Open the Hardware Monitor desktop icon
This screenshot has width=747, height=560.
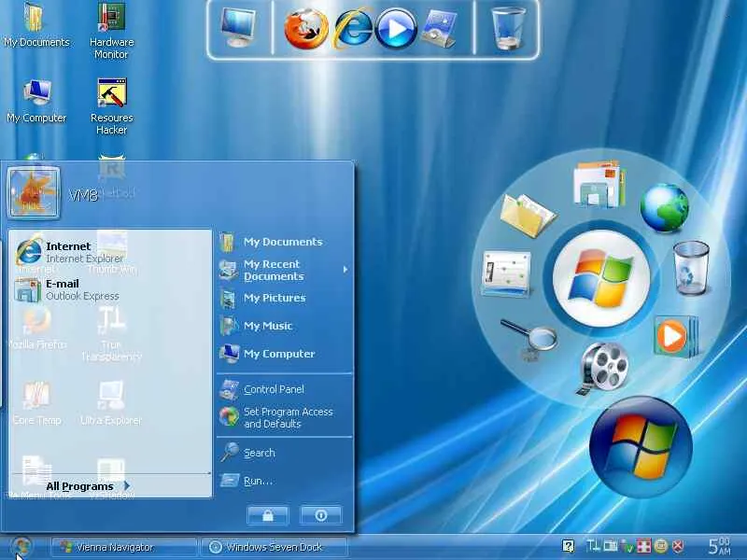pos(111,31)
